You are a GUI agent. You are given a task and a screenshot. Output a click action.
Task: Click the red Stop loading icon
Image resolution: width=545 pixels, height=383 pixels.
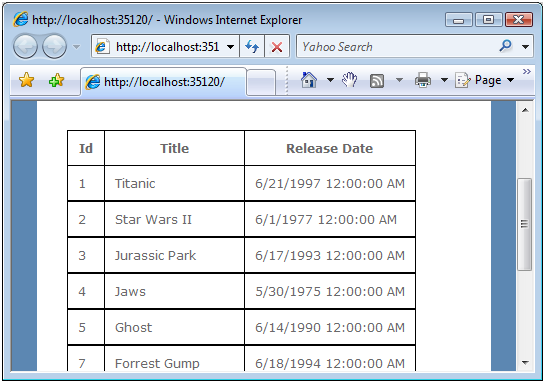coord(277,47)
